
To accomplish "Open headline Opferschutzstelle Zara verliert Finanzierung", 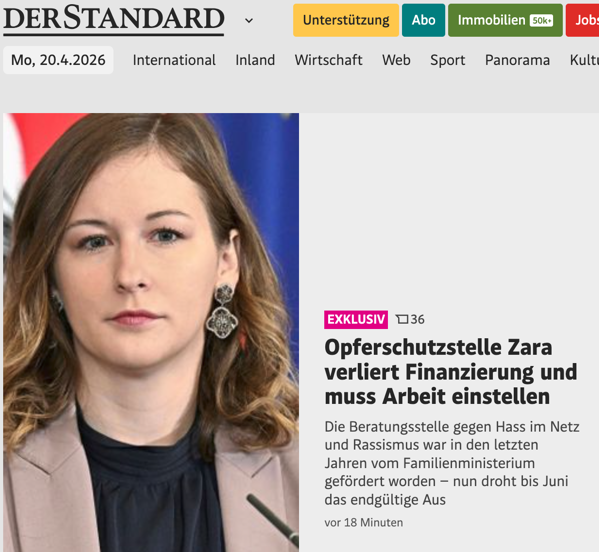I will coord(451,372).
